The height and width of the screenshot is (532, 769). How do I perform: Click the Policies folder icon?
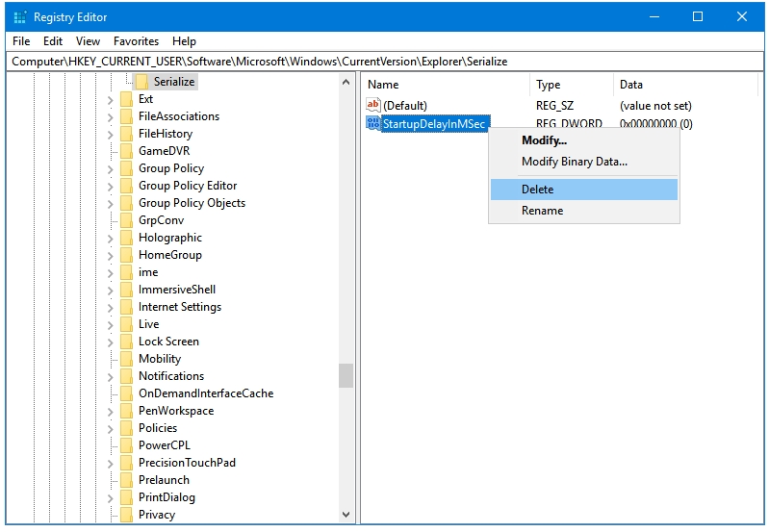[x=125, y=428]
